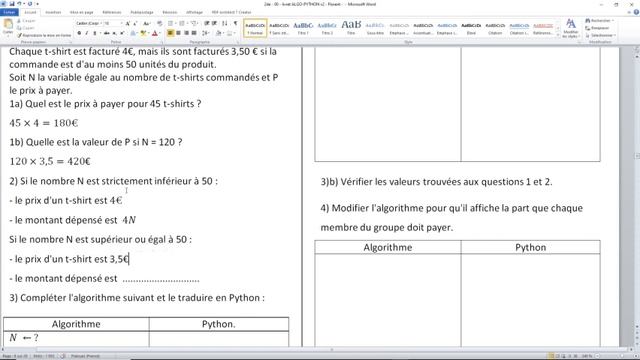Click Remplacer in Modification group
This screenshot has height=360, width=640.
(x=598, y=28)
